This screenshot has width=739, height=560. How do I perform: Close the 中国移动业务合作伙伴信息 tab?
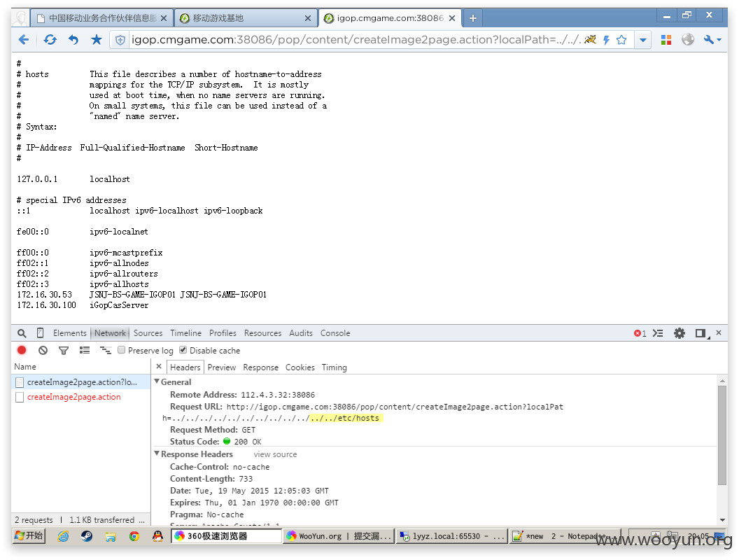coord(164,18)
